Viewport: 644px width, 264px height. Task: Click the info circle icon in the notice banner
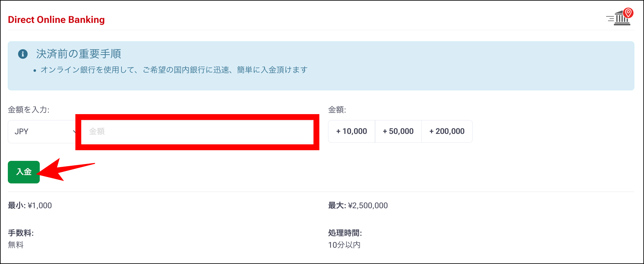tap(23, 53)
